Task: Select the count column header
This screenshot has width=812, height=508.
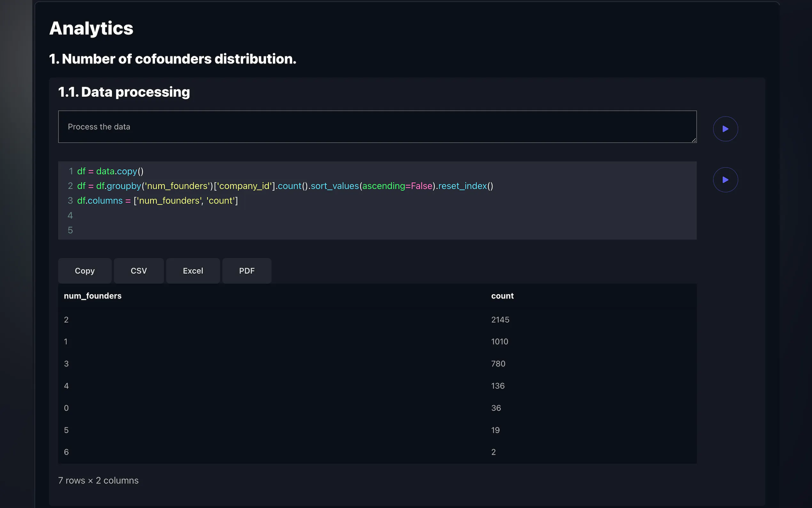Action: 502,296
